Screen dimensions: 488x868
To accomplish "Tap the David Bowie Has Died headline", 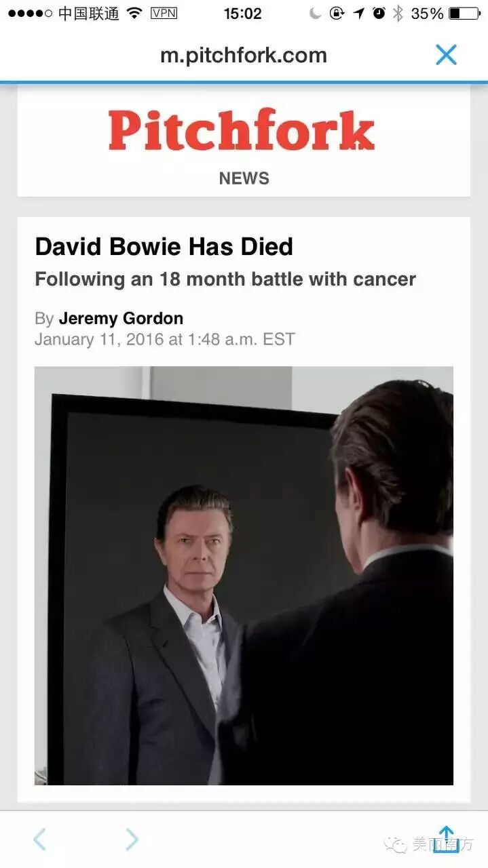I will click(164, 247).
